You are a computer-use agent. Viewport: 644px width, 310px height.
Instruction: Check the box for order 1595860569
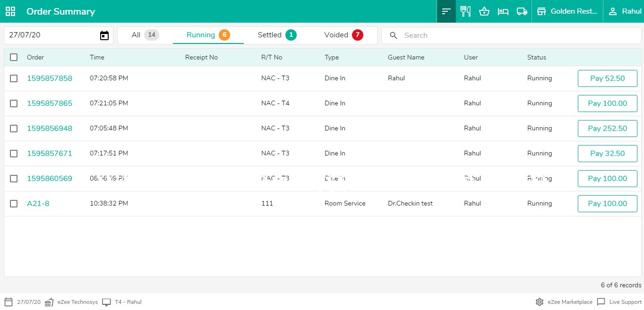[x=14, y=179]
